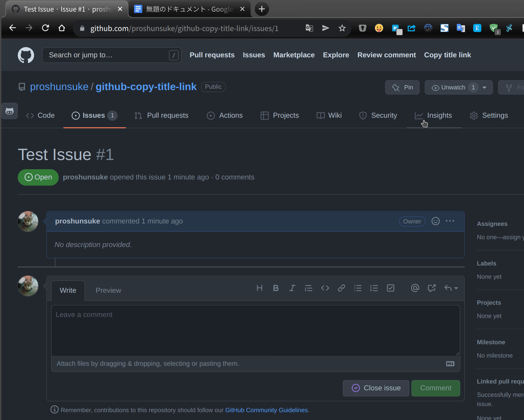Click the GitHub Octocat logo

(26, 55)
